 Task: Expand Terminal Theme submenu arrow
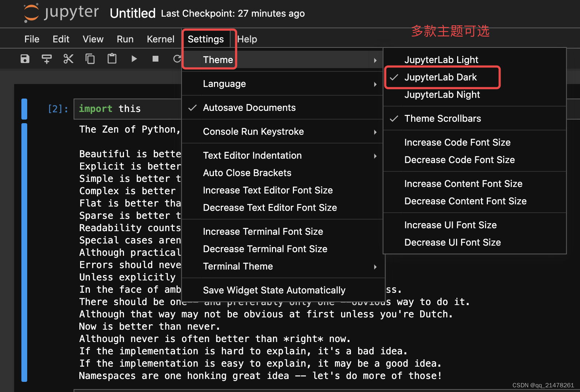(376, 267)
